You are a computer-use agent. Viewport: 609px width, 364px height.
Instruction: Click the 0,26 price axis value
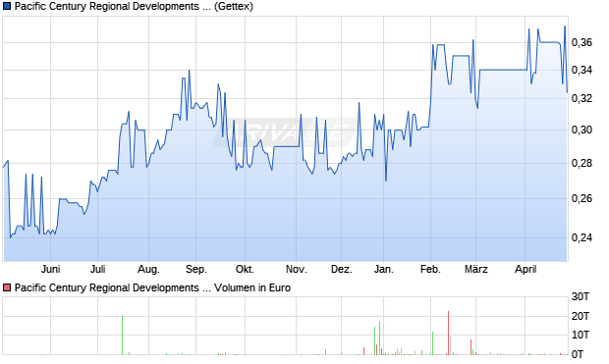coord(581,198)
